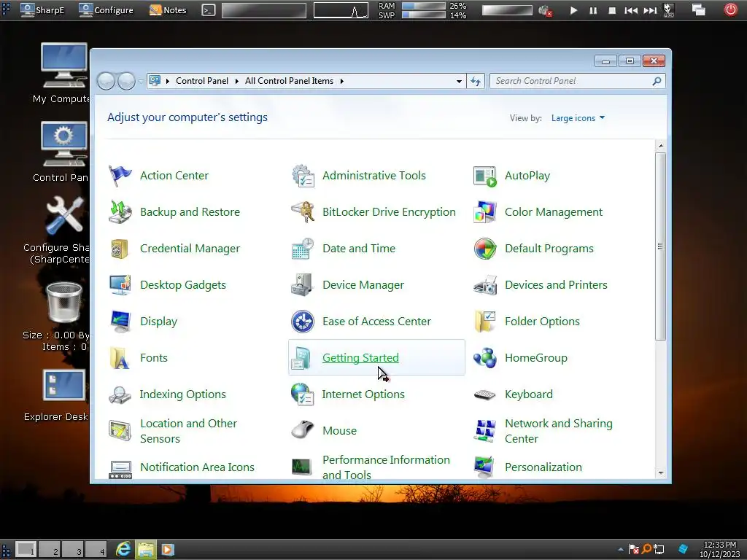Click the Stop media button
The width and height of the screenshot is (747, 560).
point(612,10)
